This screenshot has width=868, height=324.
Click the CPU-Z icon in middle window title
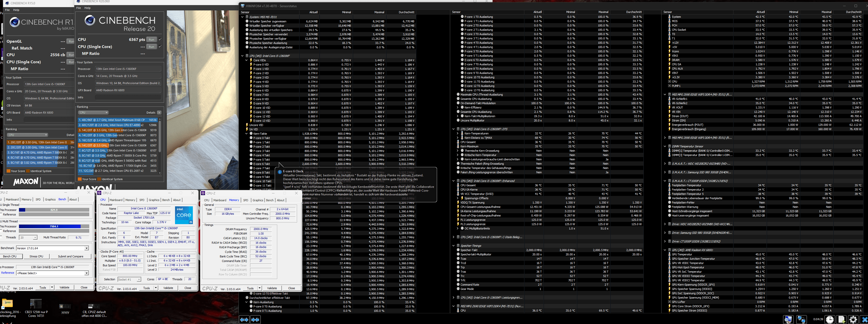tap(99, 193)
